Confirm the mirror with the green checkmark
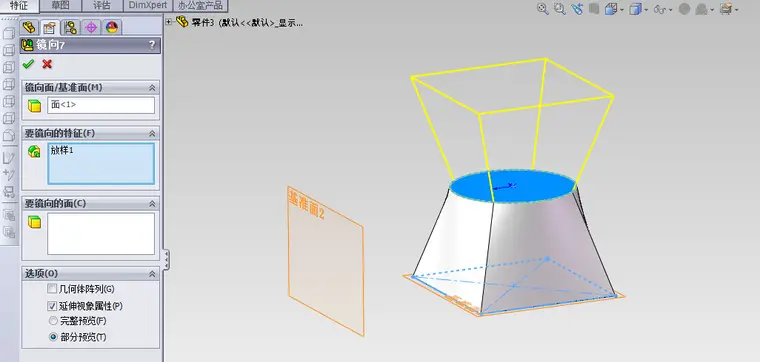 point(29,64)
